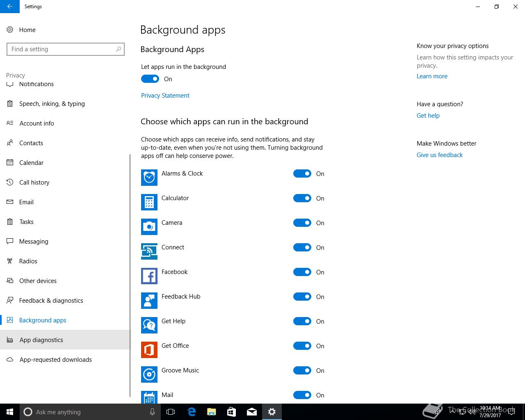
Task: Click the Account info sidebar icon
Action: 10,123
